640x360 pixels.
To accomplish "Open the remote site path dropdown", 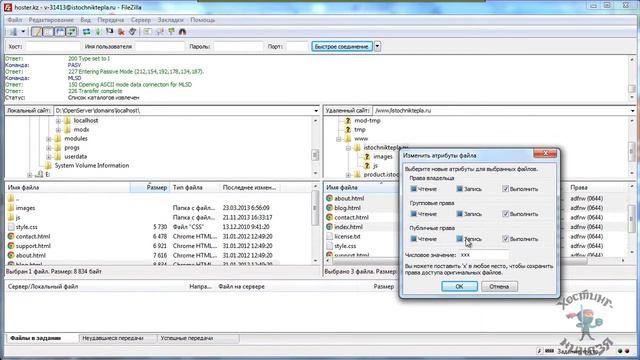I will [632, 111].
